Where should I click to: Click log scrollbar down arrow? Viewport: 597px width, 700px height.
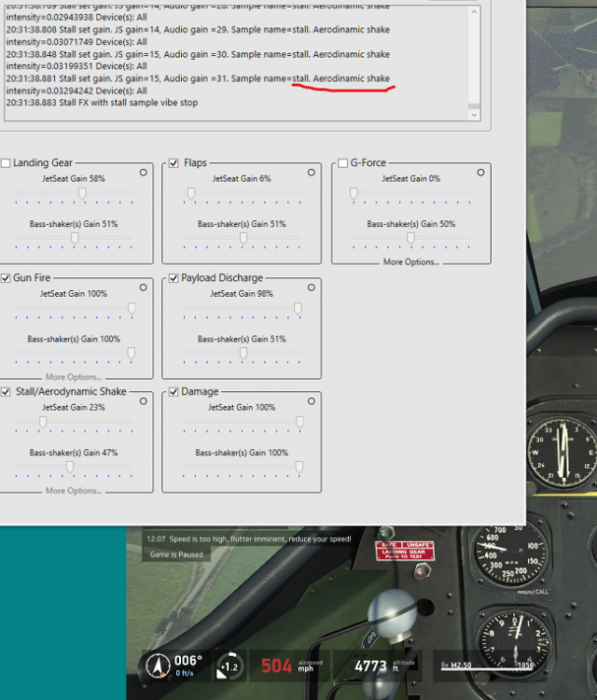pyautogui.click(x=474, y=115)
